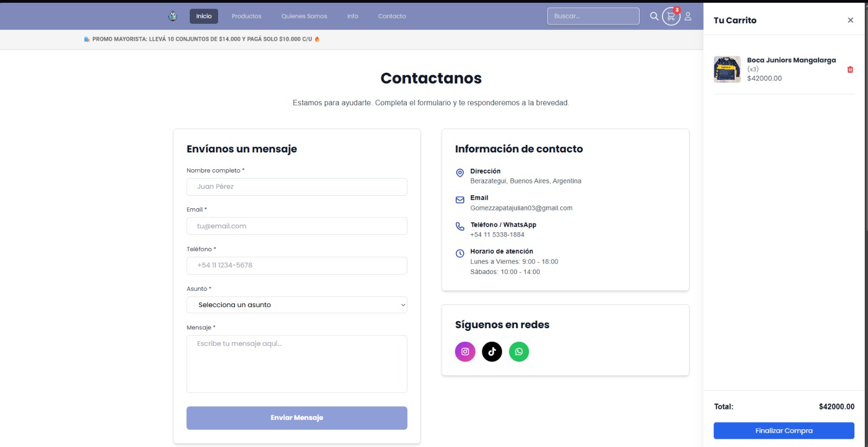
Task: Navigate to Quienes Somos page
Action: (304, 16)
